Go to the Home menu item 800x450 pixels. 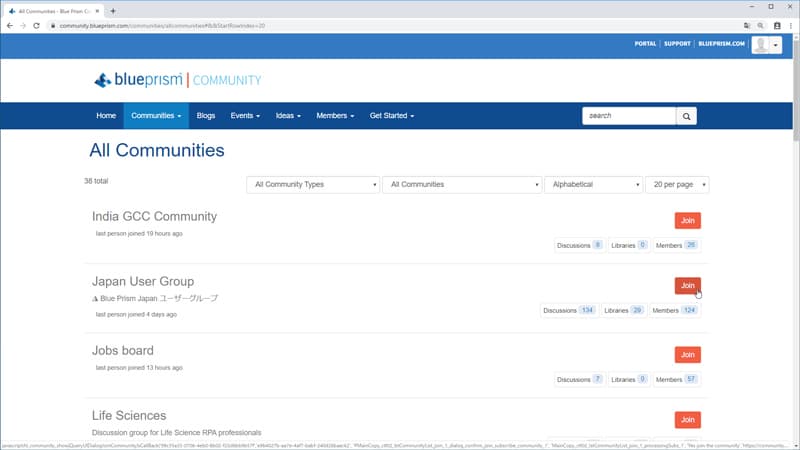(106, 116)
